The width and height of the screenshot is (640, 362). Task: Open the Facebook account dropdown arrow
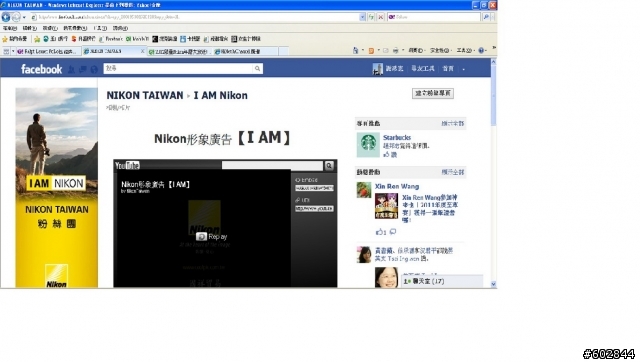[463, 69]
